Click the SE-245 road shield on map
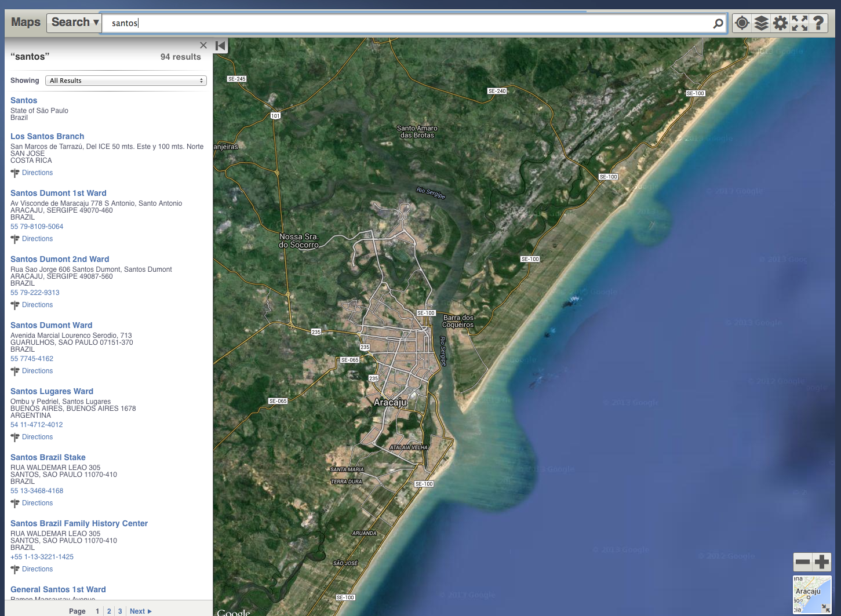841x616 pixels. [237, 79]
